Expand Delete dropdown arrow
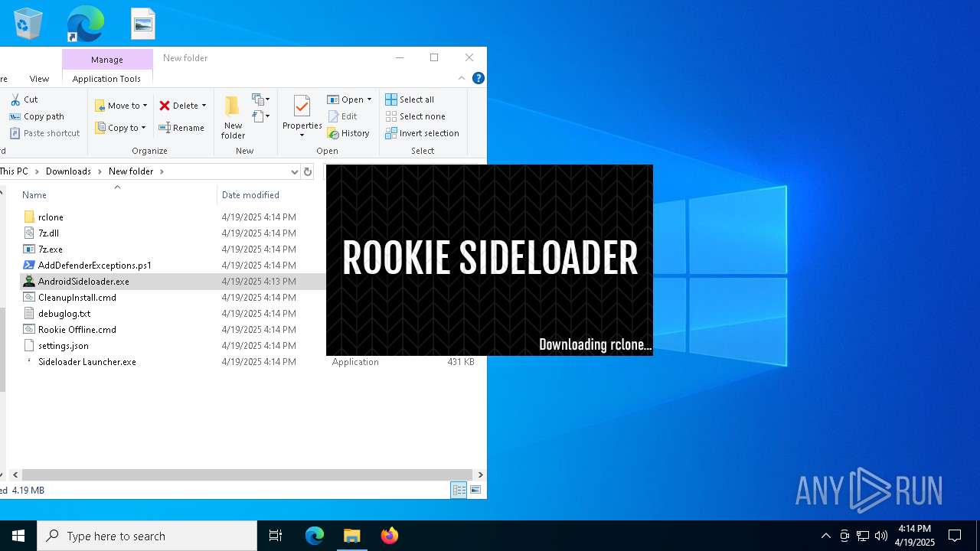This screenshot has height=551, width=980. tap(204, 106)
